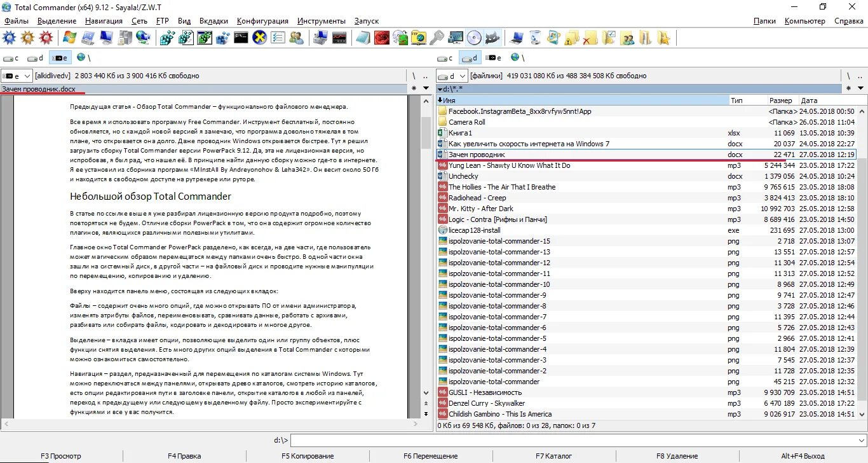This screenshot has height=463, width=868.
Task: Click the folder with users icon
Action: (627, 38)
